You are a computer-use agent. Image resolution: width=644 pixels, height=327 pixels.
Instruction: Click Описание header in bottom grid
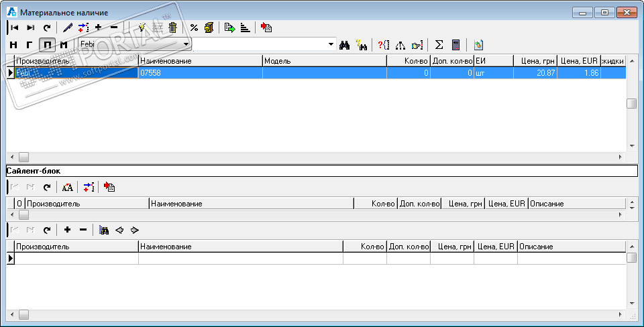click(572, 247)
